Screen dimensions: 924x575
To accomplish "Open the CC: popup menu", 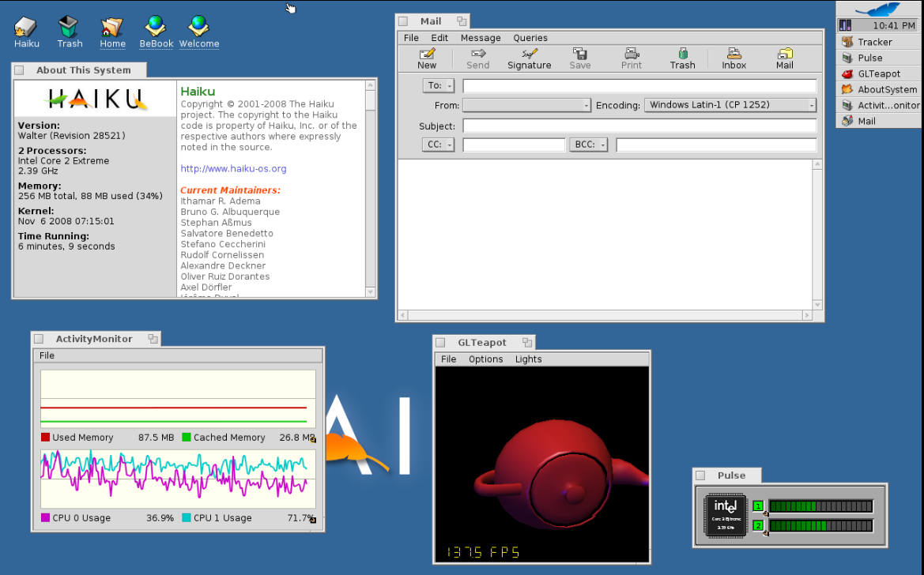I will coord(438,145).
